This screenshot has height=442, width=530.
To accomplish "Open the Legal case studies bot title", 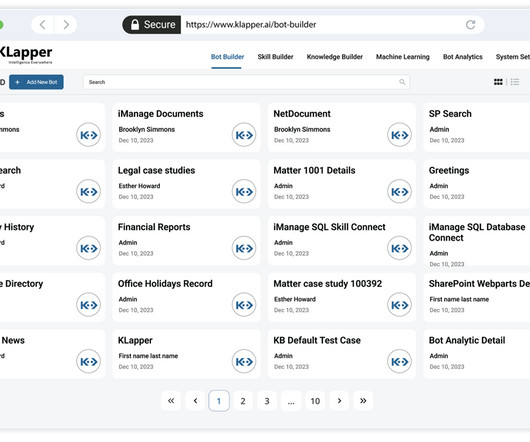I will point(156,170).
